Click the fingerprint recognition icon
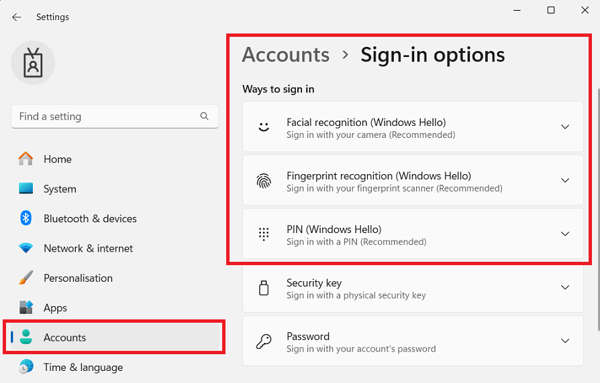The image size is (600, 383). [x=264, y=181]
